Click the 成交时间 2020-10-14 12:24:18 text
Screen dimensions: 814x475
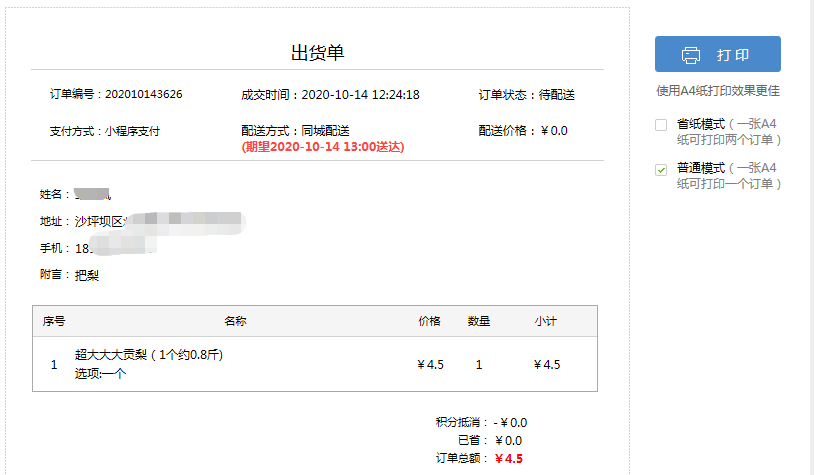330,95
